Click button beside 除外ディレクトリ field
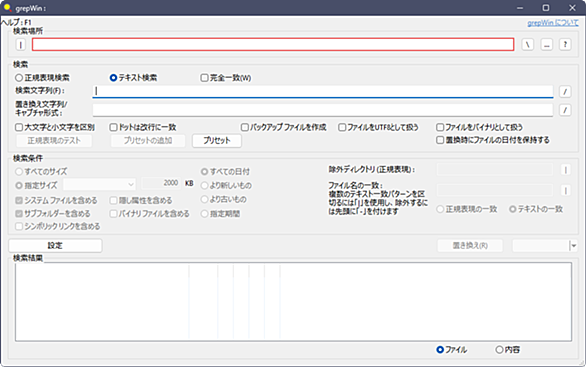The width and height of the screenshot is (586, 367). [x=566, y=170]
